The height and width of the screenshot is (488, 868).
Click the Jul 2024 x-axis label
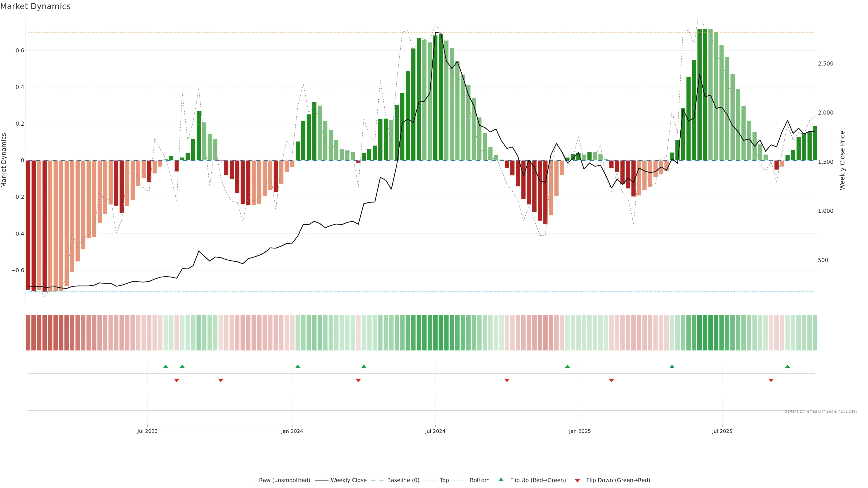[435, 431]
